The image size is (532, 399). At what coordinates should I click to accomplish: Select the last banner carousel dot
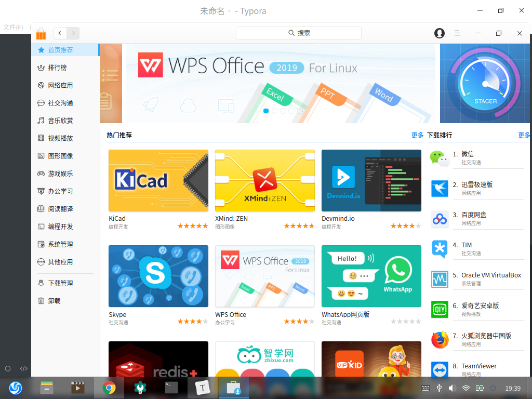(x=299, y=111)
